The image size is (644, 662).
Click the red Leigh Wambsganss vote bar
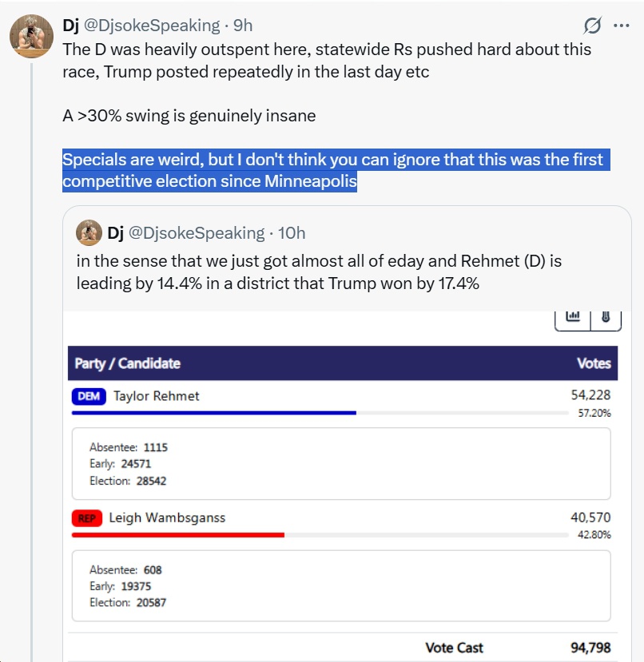(x=178, y=534)
